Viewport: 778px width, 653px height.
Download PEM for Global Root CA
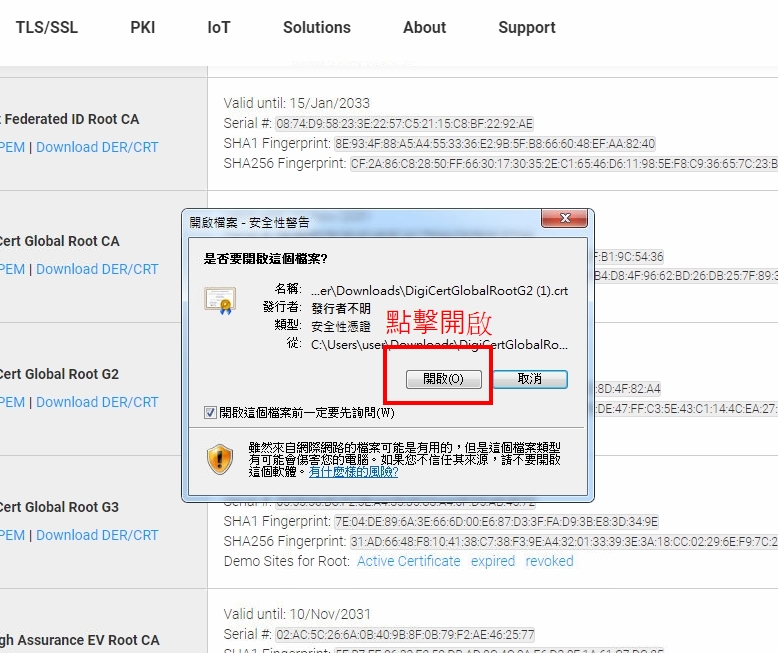click(x=12, y=269)
